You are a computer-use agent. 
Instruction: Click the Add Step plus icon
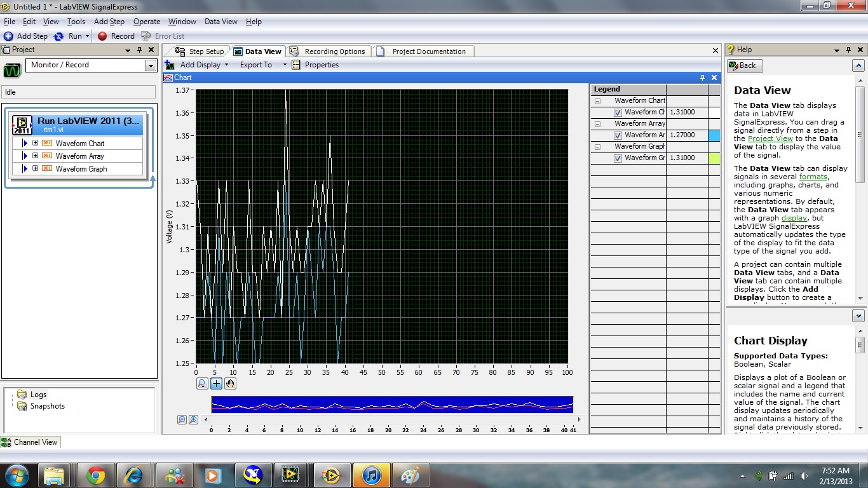click(8, 36)
